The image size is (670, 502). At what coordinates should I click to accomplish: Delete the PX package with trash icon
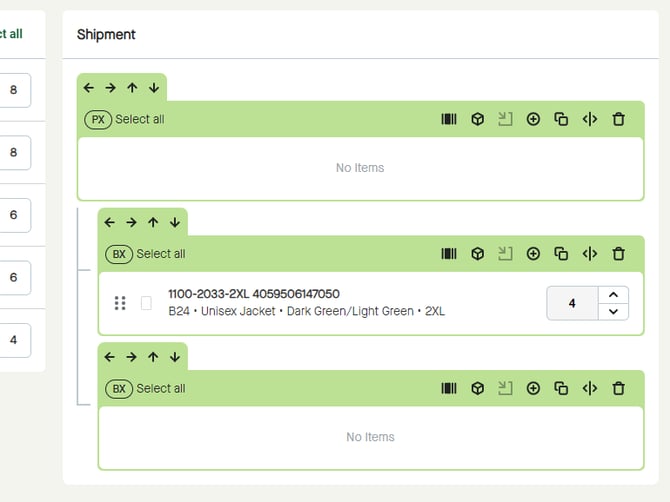[618, 119]
